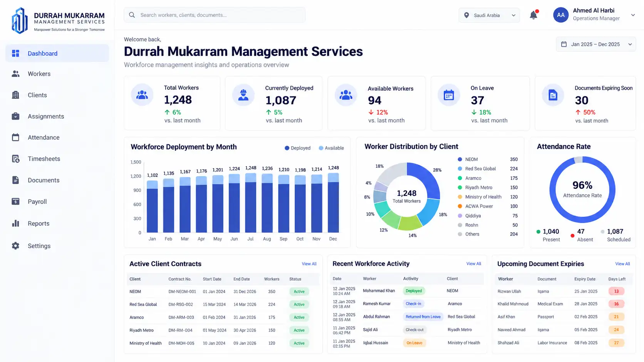The image size is (644, 362).
Task: Click the Assignments briefcase icon in sidebar
Action: click(x=15, y=116)
